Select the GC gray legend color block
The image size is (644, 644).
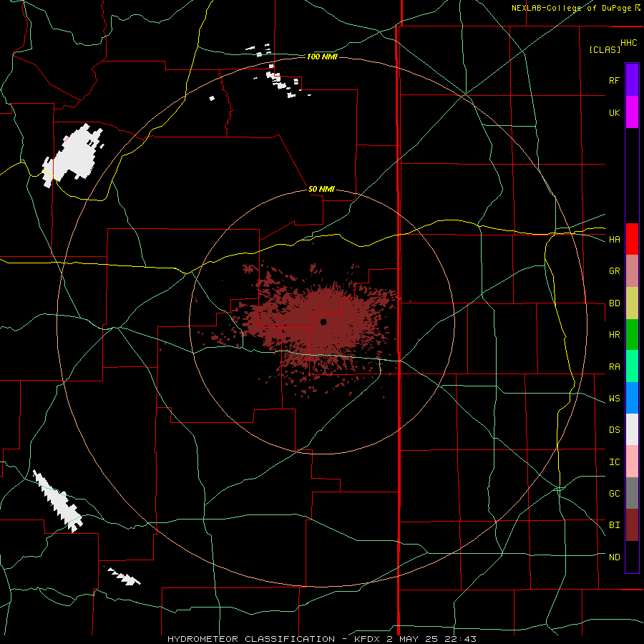pos(632,493)
